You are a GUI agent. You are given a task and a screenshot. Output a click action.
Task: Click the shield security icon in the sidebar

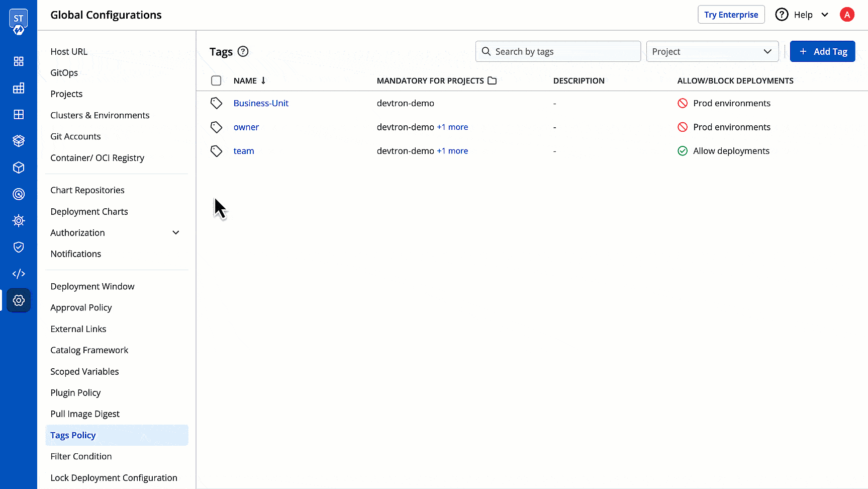point(19,247)
